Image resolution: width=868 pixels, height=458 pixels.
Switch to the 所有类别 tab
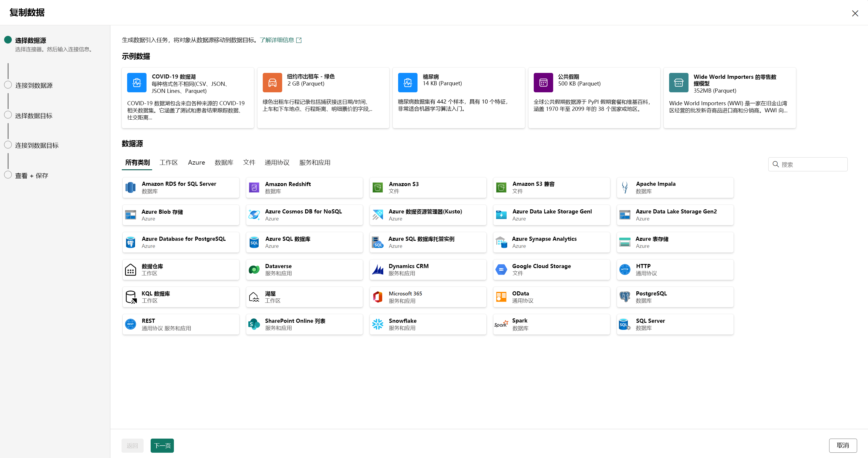pyautogui.click(x=137, y=163)
